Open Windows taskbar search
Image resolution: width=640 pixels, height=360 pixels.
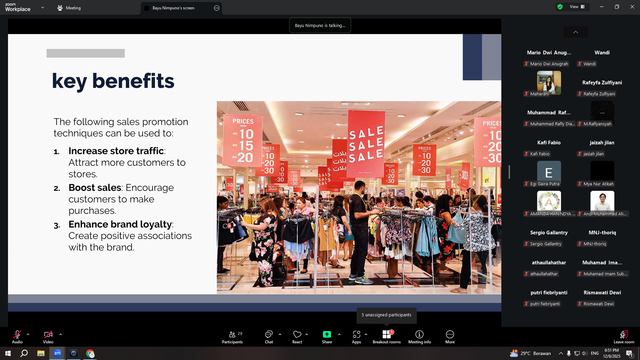coord(24,353)
